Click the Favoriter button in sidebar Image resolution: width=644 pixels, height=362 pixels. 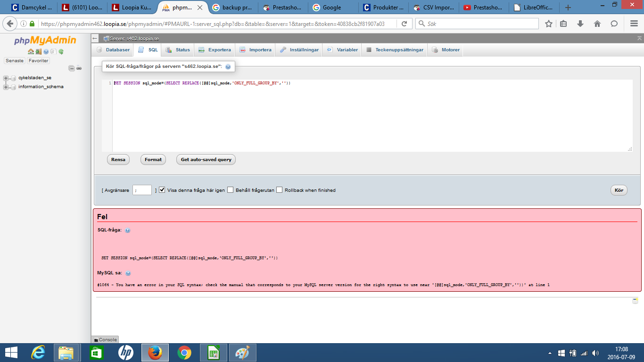[x=38, y=61]
